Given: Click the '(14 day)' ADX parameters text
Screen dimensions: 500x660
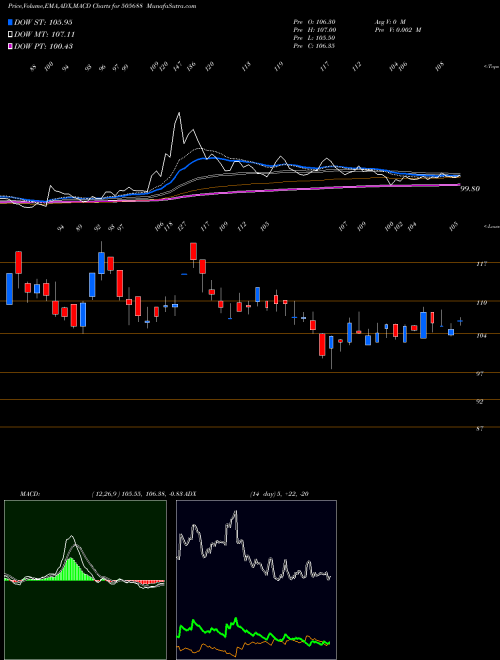Looking at the screenshot, I should click(263, 493).
